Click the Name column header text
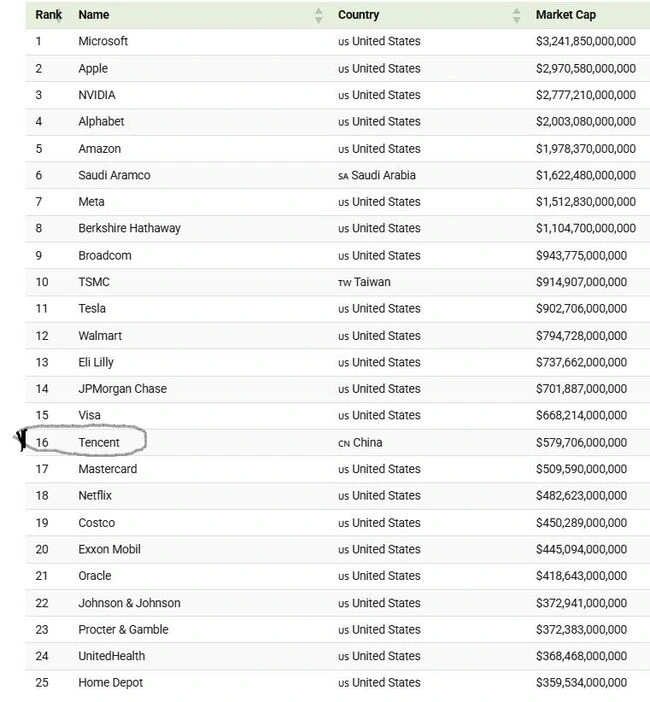The height and width of the screenshot is (702, 650). (94, 15)
